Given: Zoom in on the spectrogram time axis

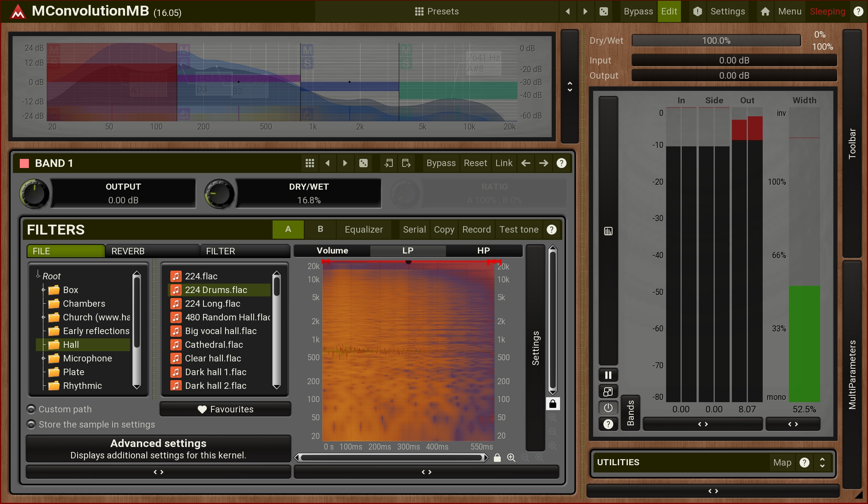Looking at the screenshot, I should pyautogui.click(x=511, y=458).
